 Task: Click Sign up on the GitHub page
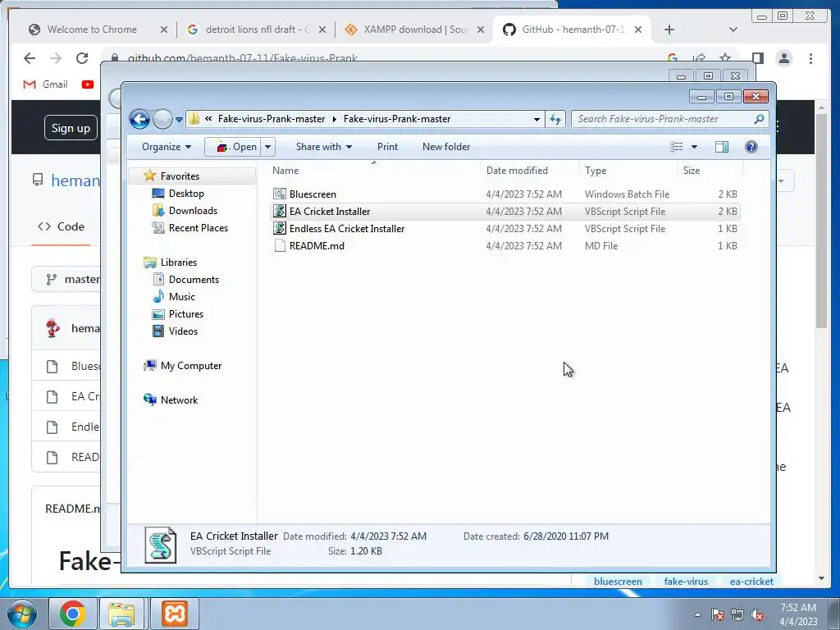tap(71, 127)
